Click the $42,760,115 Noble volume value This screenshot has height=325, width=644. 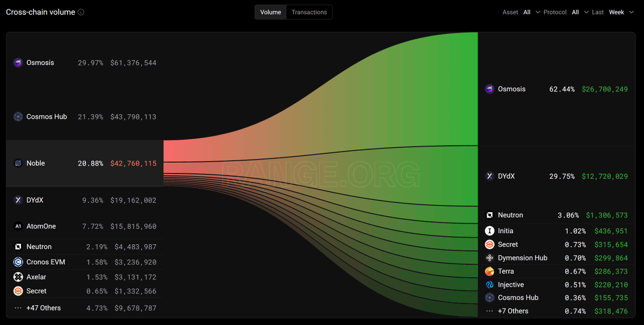[x=133, y=163]
